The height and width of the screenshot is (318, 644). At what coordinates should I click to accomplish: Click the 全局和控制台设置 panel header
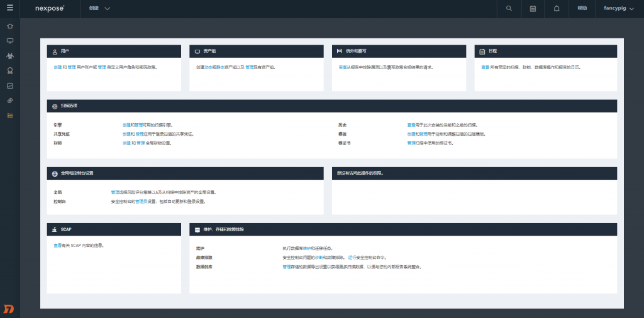(x=186, y=173)
